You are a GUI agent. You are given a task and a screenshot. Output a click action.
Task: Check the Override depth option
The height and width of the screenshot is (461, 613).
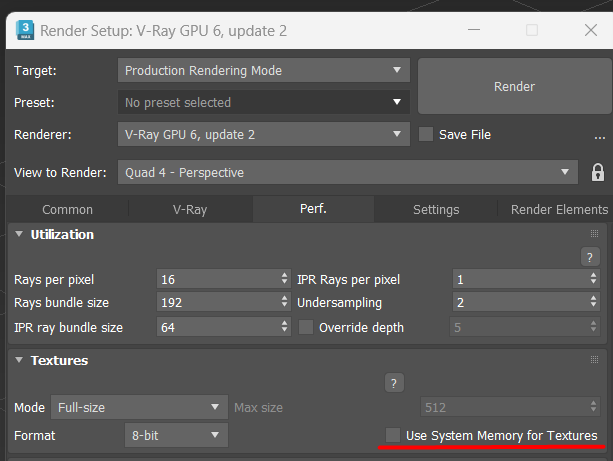pos(306,327)
